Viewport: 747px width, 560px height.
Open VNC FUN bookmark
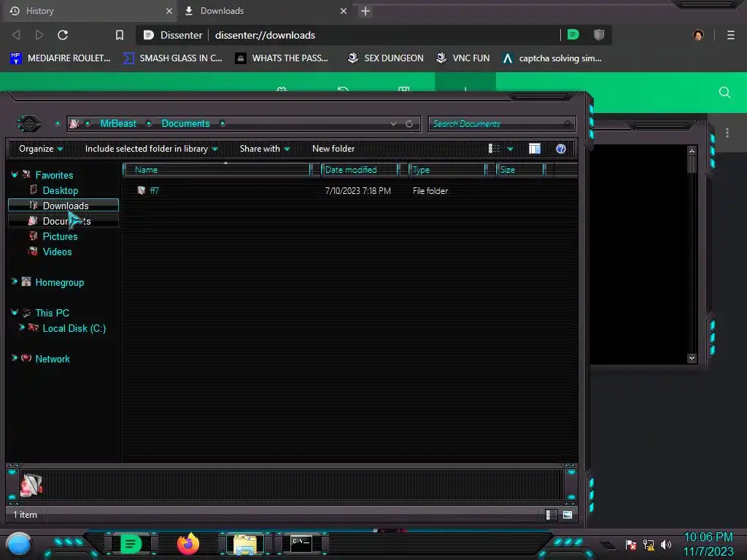coord(463,58)
